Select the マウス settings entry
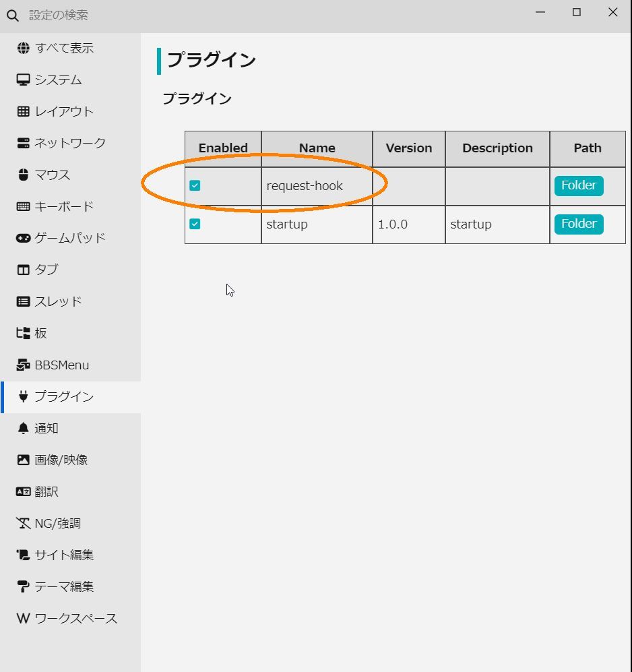This screenshot has width=632, height=672. click(x=71, y=175)
